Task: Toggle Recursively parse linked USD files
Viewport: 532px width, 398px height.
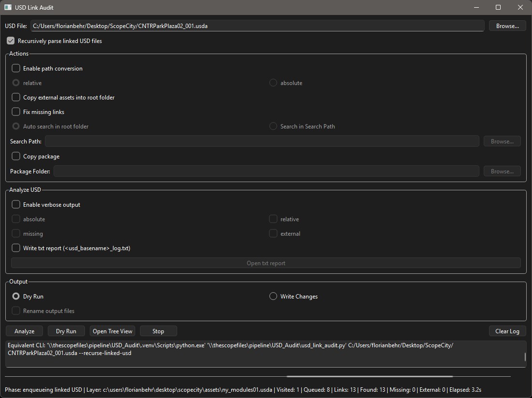Action: pos(11,41)
